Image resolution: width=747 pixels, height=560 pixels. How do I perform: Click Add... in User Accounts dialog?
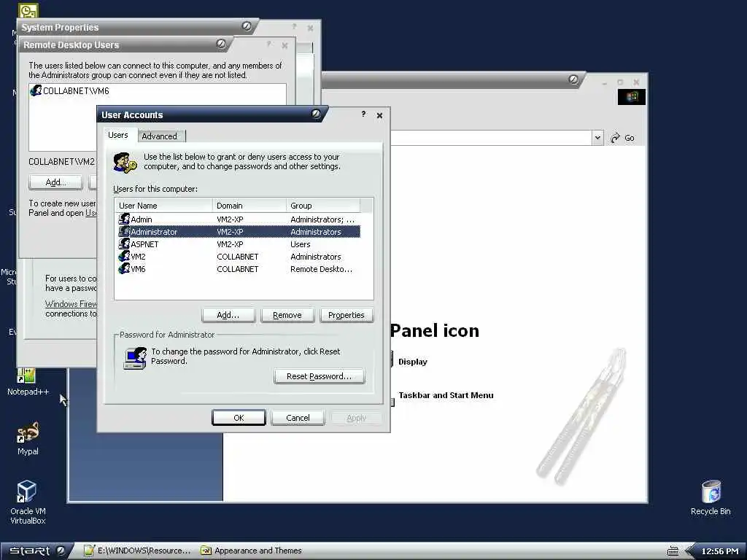[228, 315]
